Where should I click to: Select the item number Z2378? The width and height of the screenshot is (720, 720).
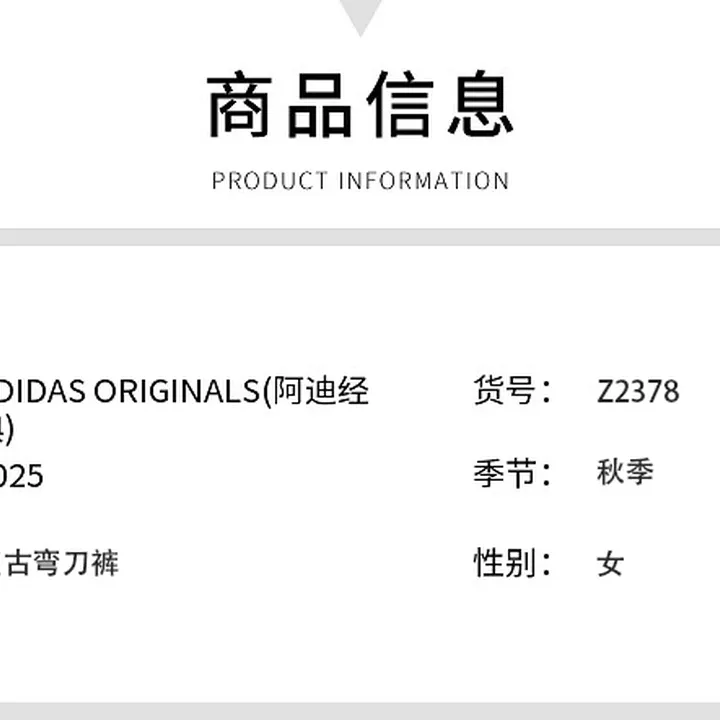(x=638, y=391)
